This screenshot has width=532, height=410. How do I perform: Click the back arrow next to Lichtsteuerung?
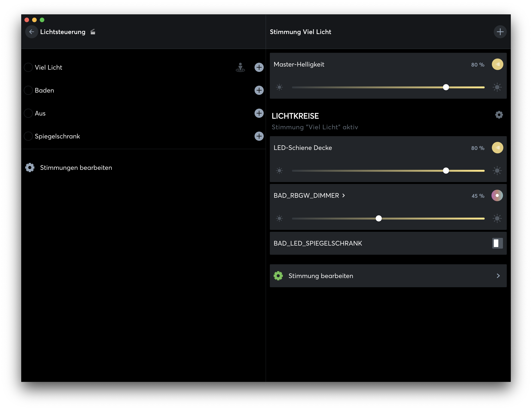31,32
